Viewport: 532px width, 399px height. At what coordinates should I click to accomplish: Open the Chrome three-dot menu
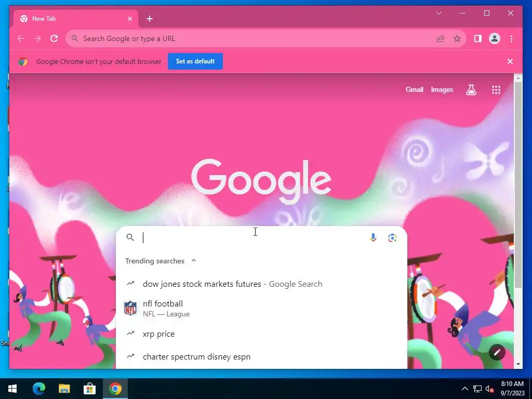click(x=511, y=38)
